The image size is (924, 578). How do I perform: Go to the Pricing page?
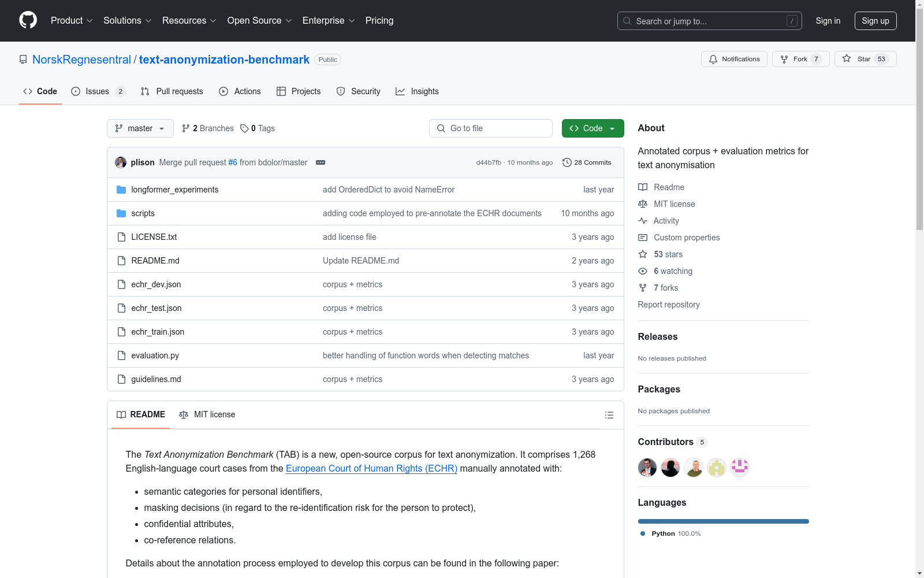(x=379, y=21)
